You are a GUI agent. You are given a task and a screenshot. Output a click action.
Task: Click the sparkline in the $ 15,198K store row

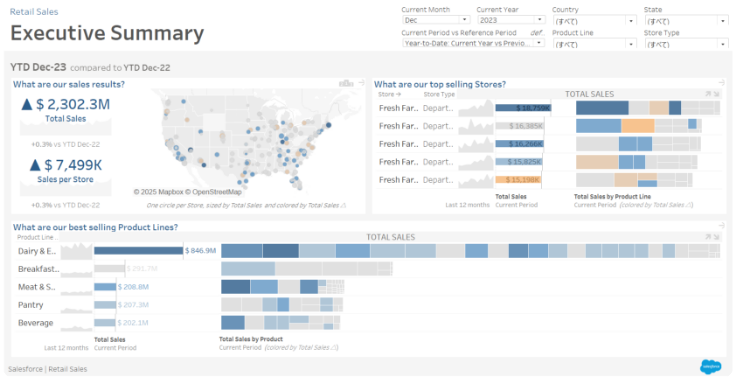(x=475, y=180)
